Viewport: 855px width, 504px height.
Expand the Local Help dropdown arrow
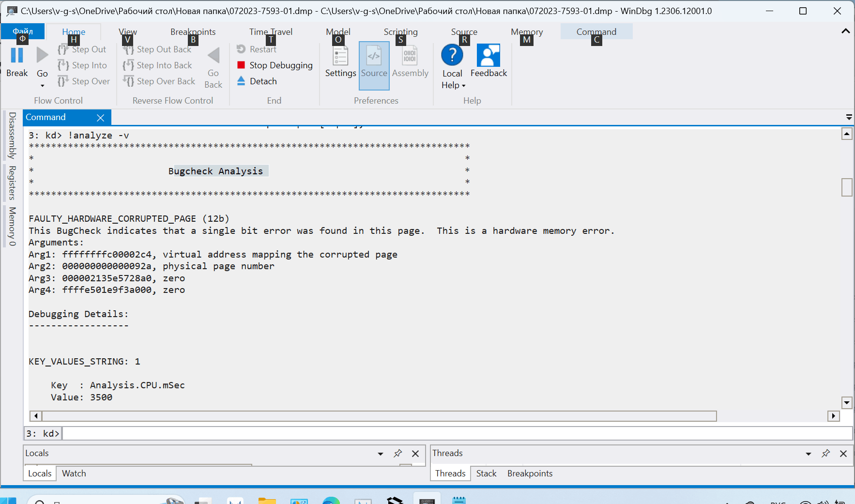463,86
